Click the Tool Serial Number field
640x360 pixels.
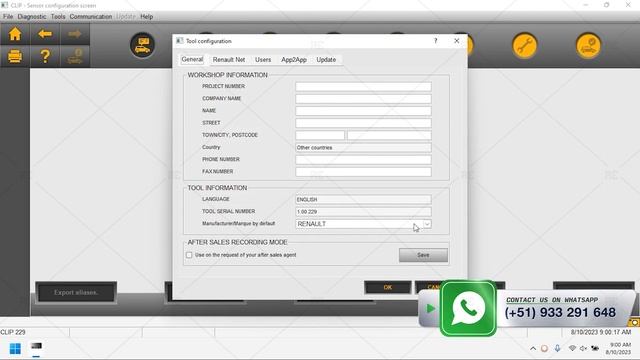point(363,211)
